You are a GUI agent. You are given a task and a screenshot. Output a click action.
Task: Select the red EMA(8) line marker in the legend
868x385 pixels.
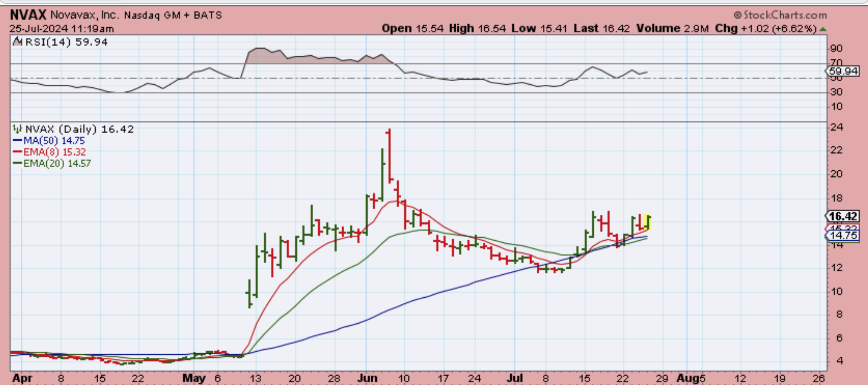pyautogui.click(x=17, y=152)
